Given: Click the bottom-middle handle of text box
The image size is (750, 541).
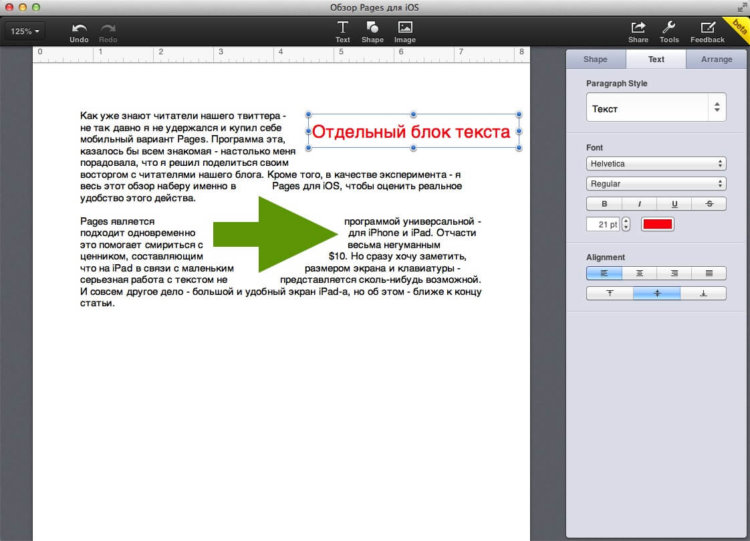Looking at the screenshot, I should pos(413,148).
